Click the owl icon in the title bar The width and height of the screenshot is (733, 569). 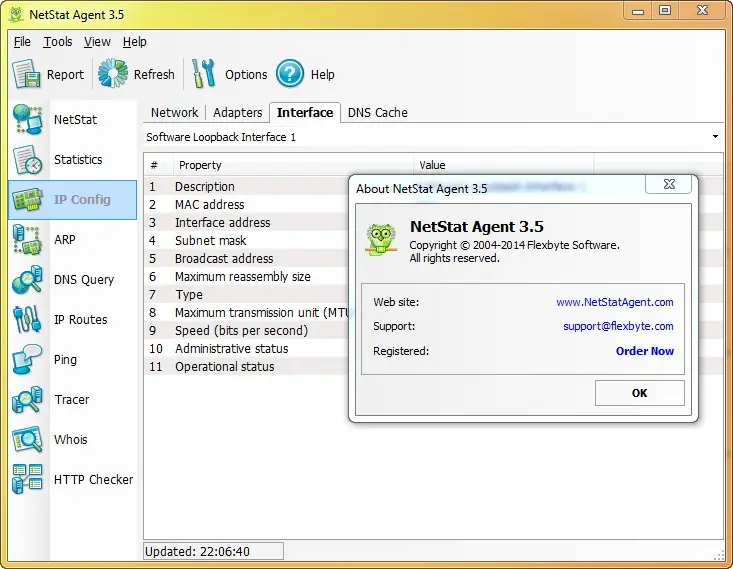(16, 14)
